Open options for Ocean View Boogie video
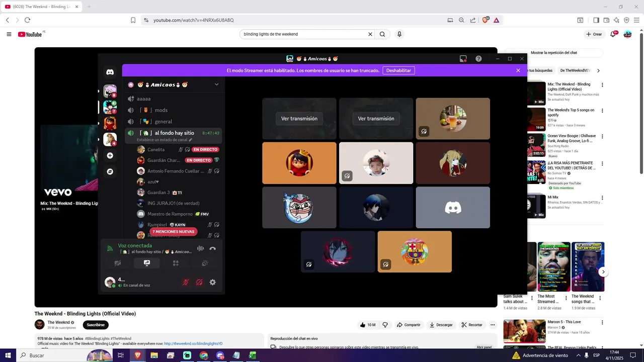This screenshot has width=644, height=362. click(602, 137)
